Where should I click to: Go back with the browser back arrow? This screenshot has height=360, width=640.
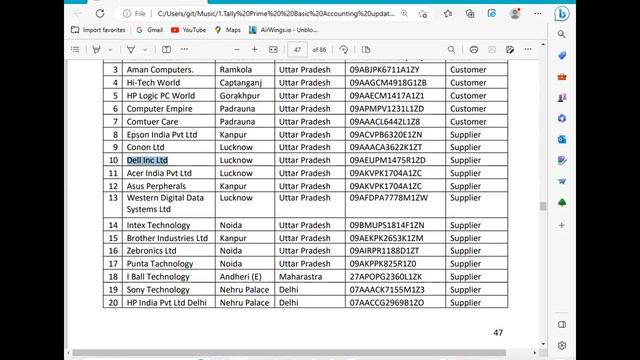pos(78,13)
